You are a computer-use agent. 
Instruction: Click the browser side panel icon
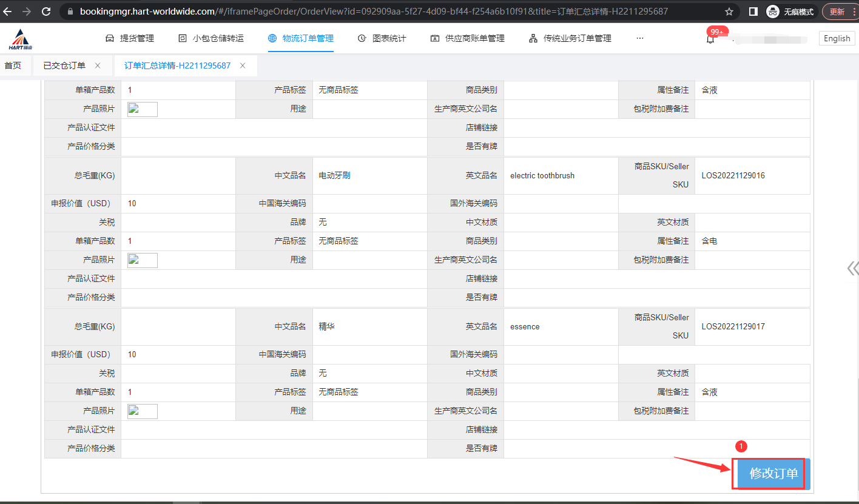753,12
